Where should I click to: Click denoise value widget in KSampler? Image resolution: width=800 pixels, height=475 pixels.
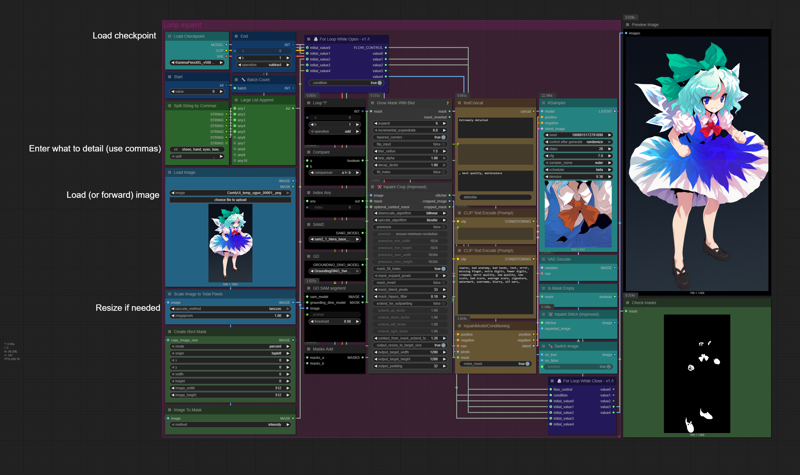pyautogui.click(x=578, y=177)
